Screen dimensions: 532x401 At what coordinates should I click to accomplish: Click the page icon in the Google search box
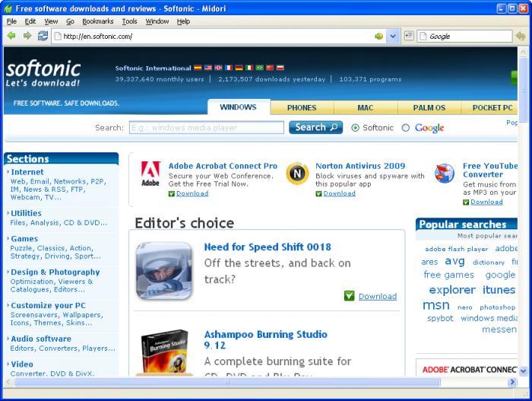423,36
